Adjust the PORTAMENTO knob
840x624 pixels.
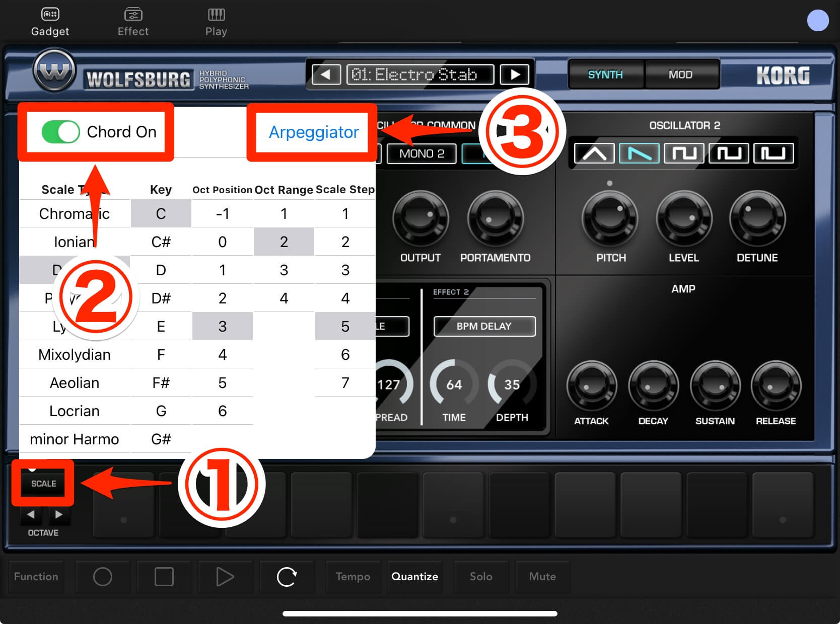tap(496, 219)
